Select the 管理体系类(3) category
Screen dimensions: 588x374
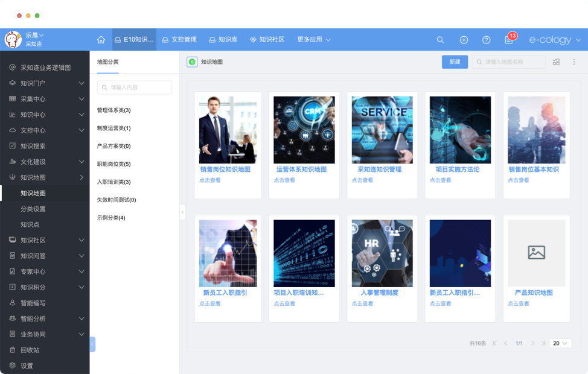pos(113,110)
